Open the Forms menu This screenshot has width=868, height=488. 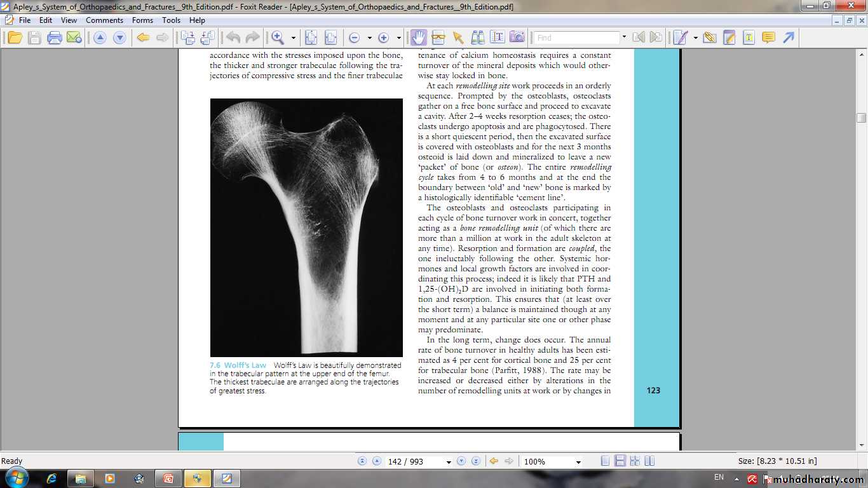[x=142, y=20]
